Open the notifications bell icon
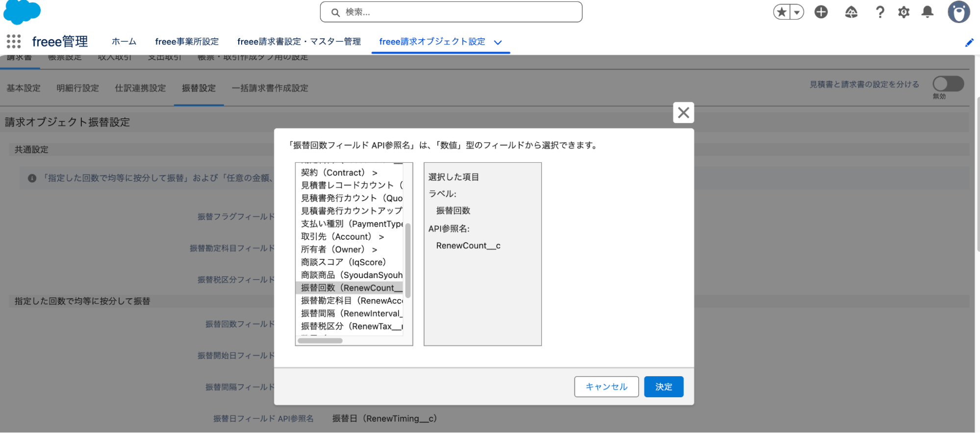The height and width of the screenshot is (433, 980). coord(927,12)
